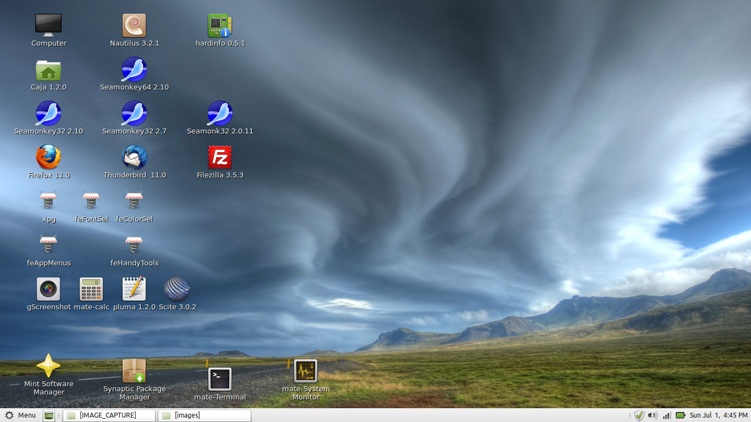The height and width of the screenshot is (422, 751).
Task: Open Synaptic Package Manager icon
Action: point(134,371)
